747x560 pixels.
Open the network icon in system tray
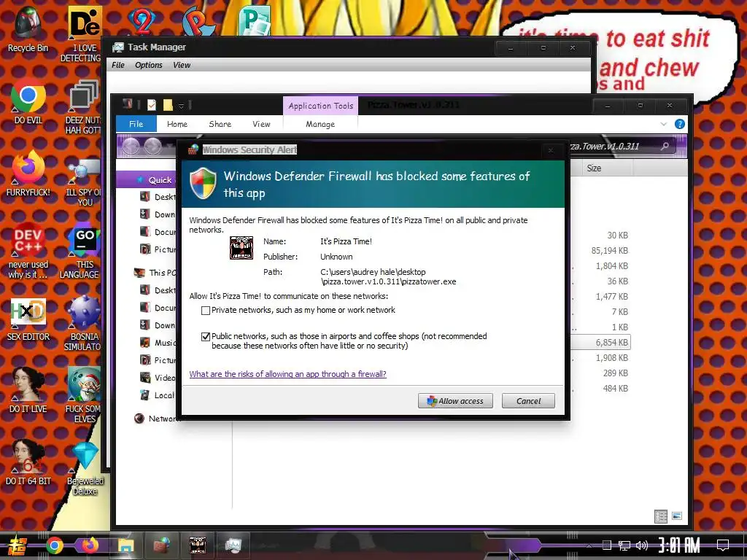pyautogui.click(x=624, y=545)
